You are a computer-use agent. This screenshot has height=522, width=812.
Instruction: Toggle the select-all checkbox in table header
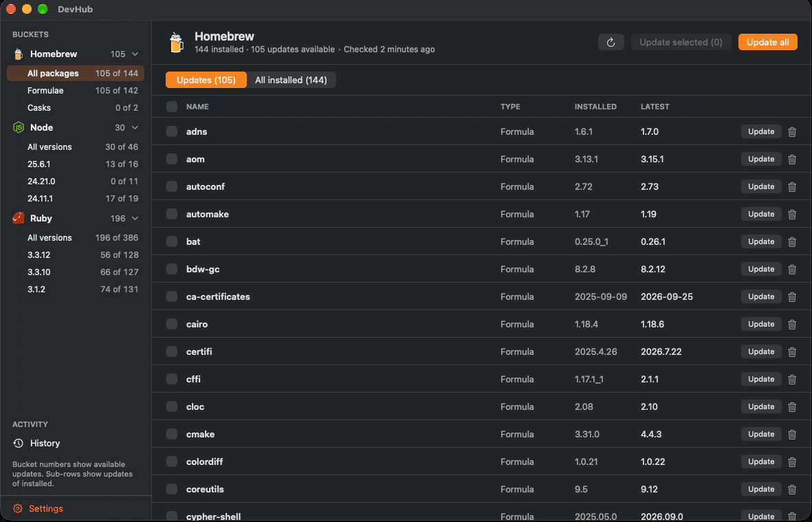click(172, 107)
